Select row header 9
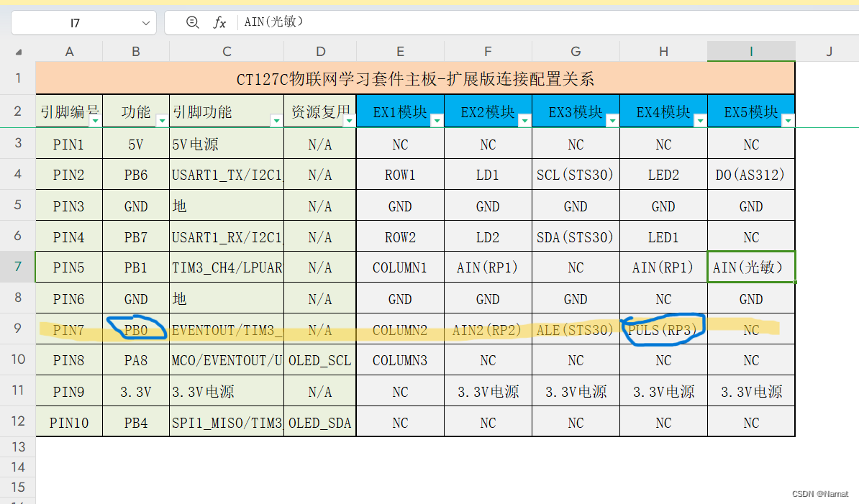Screen dimensions: 859x504 coord(18,329)
